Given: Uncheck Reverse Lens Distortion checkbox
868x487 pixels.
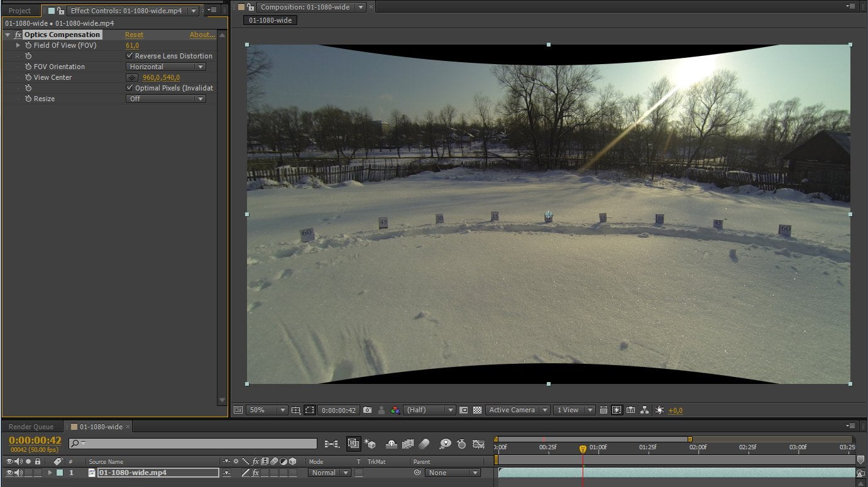Looking at the screenshot, I should click(x=129, y=56).
